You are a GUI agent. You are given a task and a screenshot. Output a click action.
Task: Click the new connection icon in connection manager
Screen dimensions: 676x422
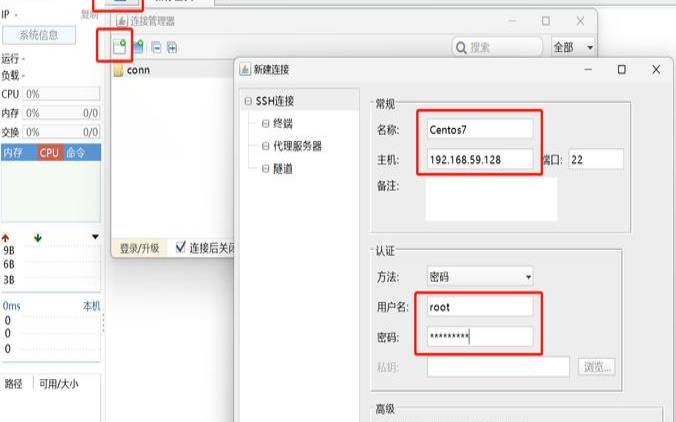(x=119, y=47)
